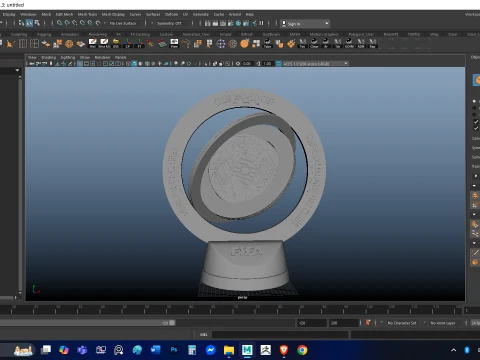Image resolution: width=480 pixels, height=360 pixels.
Task: Click the View shelf icon
Action: point(174,44)
